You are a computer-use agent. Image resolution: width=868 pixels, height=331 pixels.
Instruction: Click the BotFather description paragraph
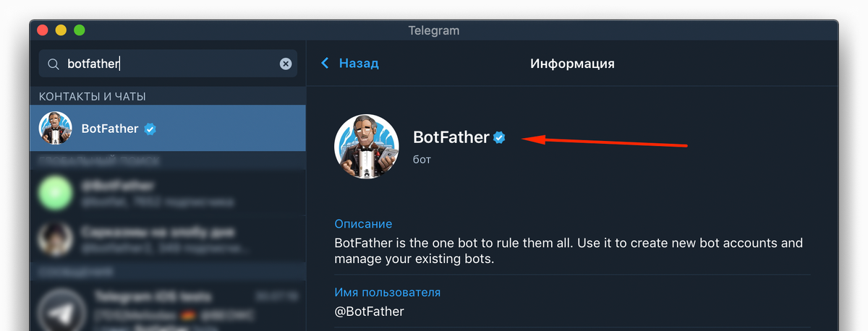point(569,251)
